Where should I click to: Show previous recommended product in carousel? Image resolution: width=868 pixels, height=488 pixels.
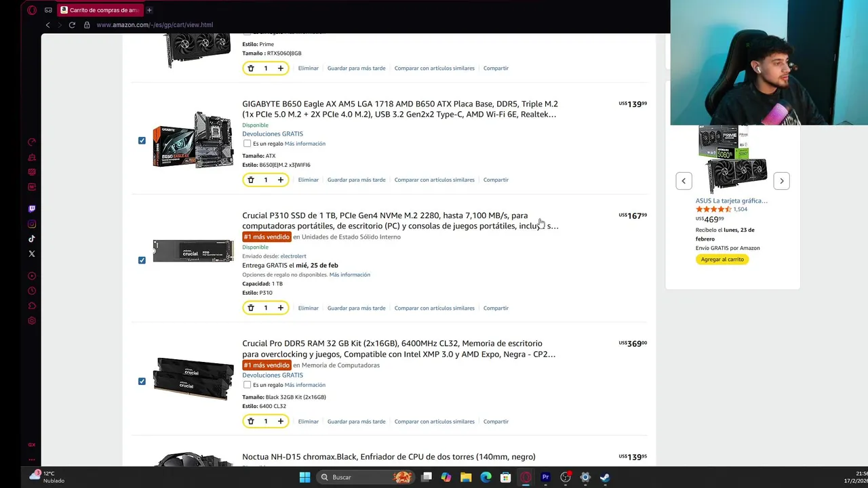coord(684,181)
